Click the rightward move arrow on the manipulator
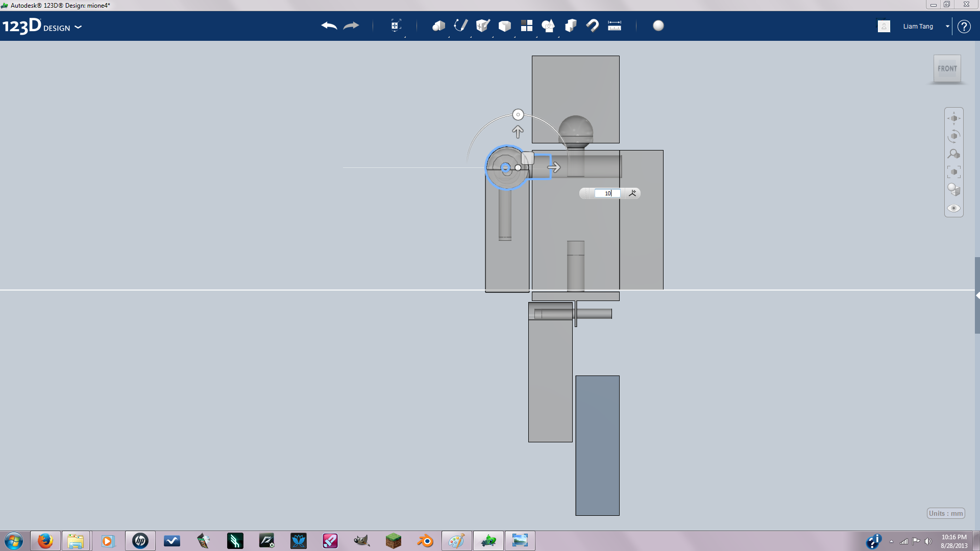This screenshot has width=980, height=551. click(554, 167)
